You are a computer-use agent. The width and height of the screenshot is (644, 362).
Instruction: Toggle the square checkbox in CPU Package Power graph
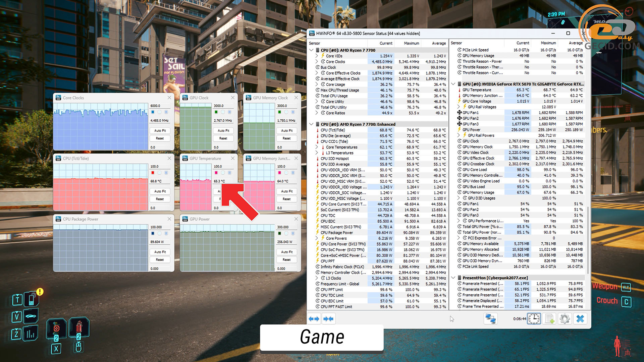click(166, 233)
